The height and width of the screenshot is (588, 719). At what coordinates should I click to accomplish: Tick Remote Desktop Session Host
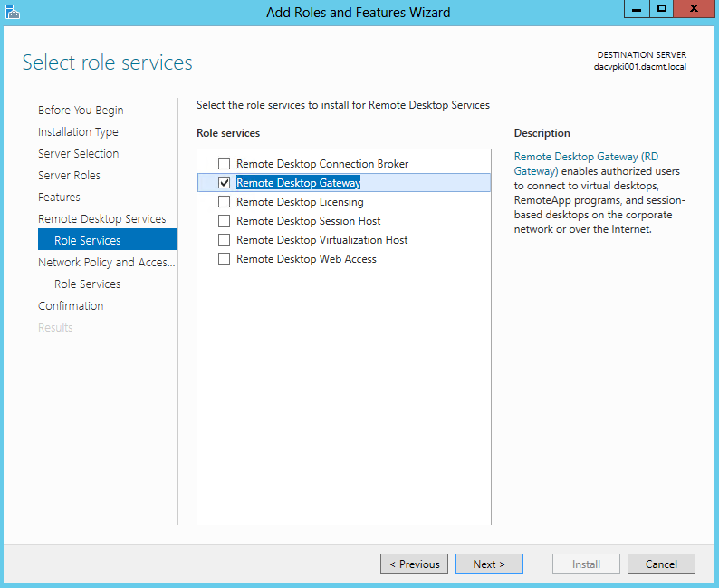(x=224, y=221)
